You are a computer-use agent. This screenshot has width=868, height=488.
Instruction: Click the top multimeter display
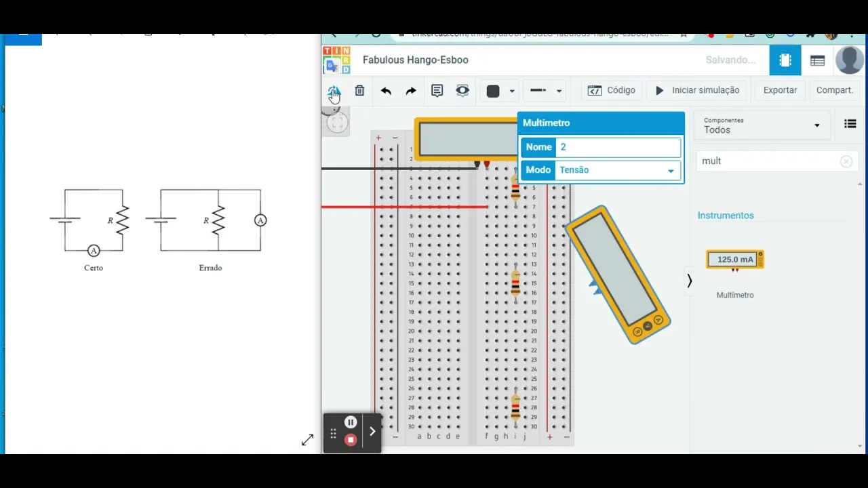(x=468, y=139)
